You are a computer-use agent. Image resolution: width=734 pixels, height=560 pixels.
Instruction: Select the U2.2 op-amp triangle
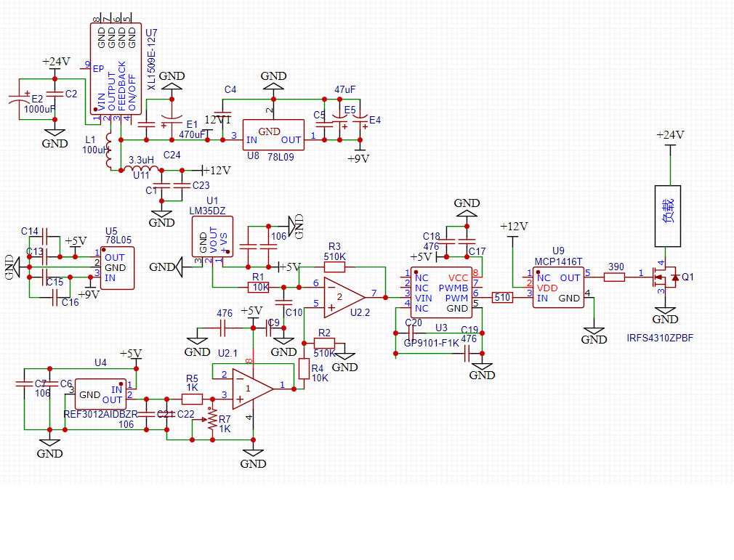pyautogui.click(x=342, y=296)
